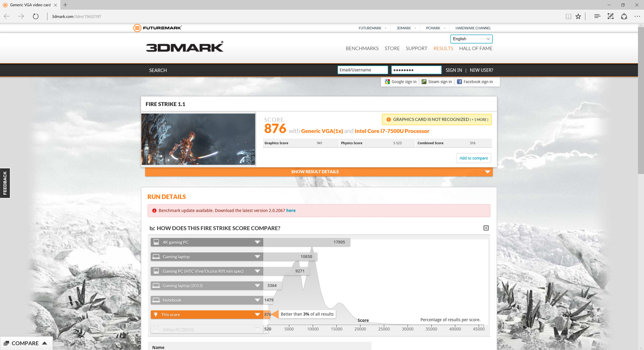Image resolution: width=644 pixels, height=350 pixels.
Task: Go forward in browser history
Action: [21, 16]
